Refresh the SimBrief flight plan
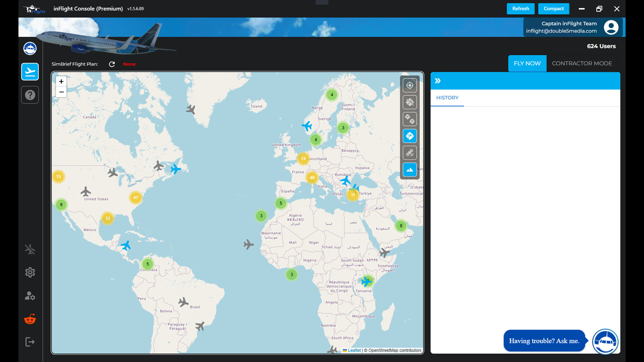 [x=112, y=64]
